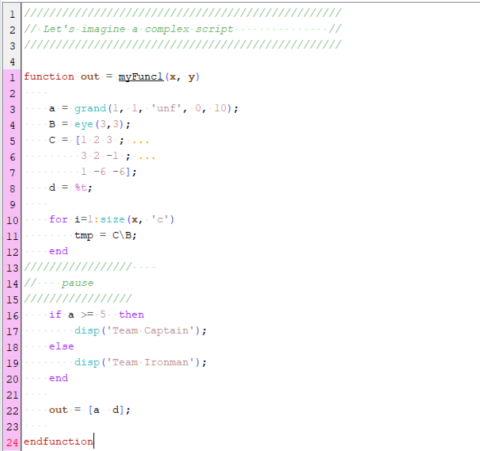480x451 pixels.
Task: Click line number 16 in the gutter
Action: 12,316
